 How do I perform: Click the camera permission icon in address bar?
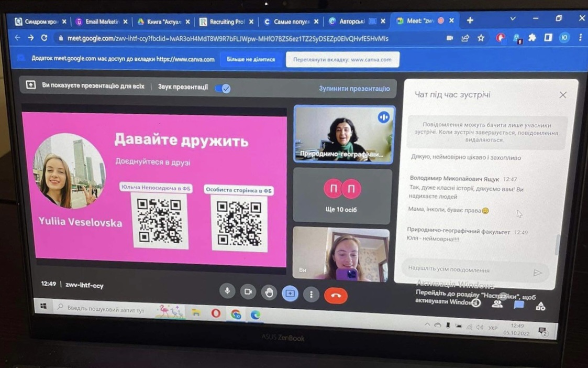point(449,38)
